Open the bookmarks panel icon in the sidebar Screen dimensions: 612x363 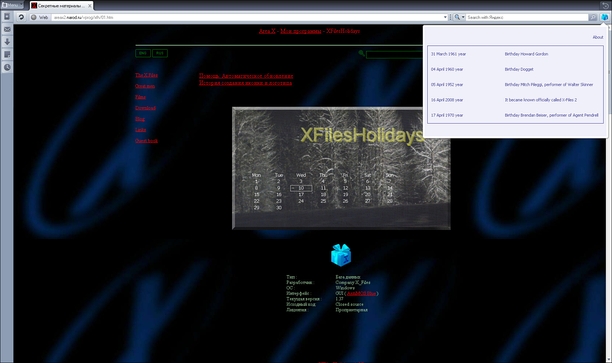click(7, 17)
